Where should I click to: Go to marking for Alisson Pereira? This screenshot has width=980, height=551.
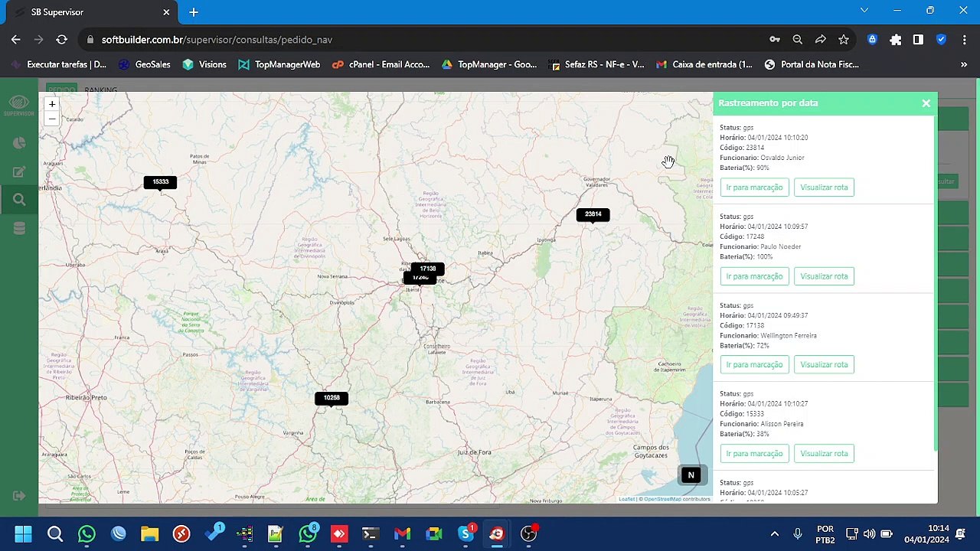(754, 454)
